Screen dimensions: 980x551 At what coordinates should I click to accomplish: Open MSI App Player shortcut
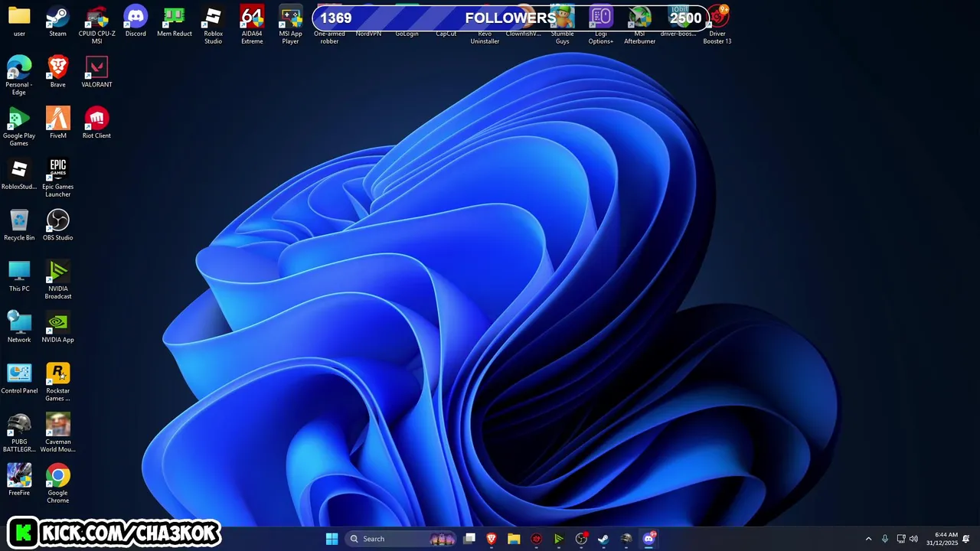pyautogui.click(x=290, y=16)
